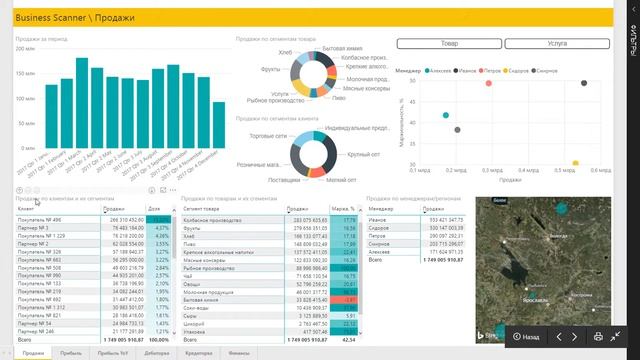Click the Маржа, % column header
The width and height of the screenshot is (640, 360).
click(343, 209)
